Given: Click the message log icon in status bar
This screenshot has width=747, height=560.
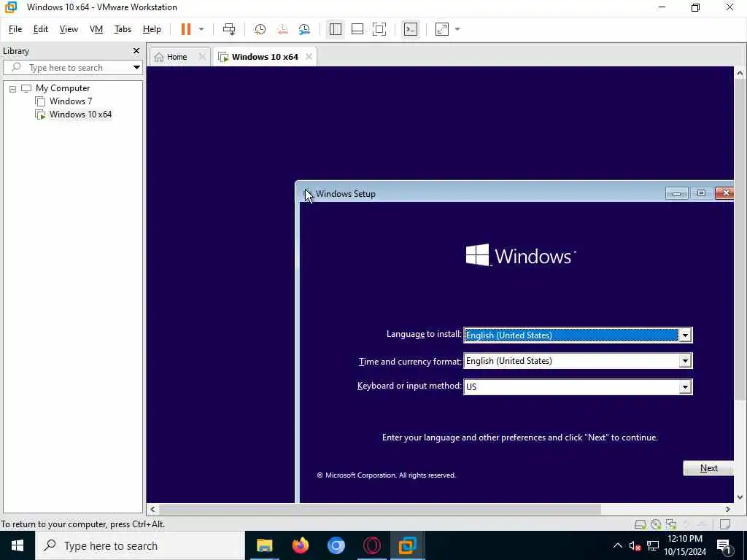Looking at the screenshot, I should 725,524.
